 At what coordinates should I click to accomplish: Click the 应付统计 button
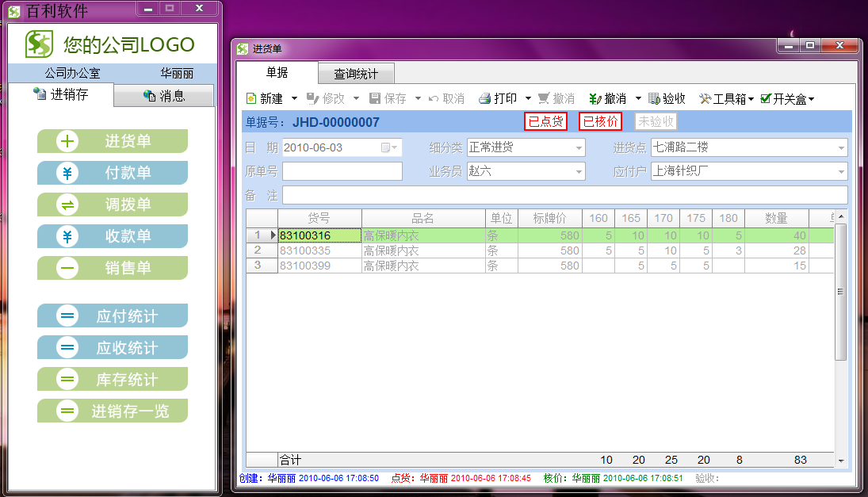click(x=113, y=315)
